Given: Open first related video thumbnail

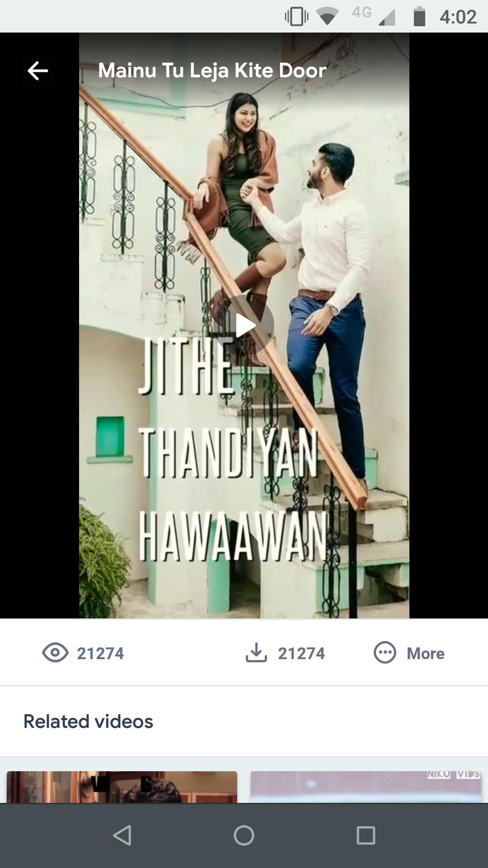Looking at the screenshot, I should 122,787.
